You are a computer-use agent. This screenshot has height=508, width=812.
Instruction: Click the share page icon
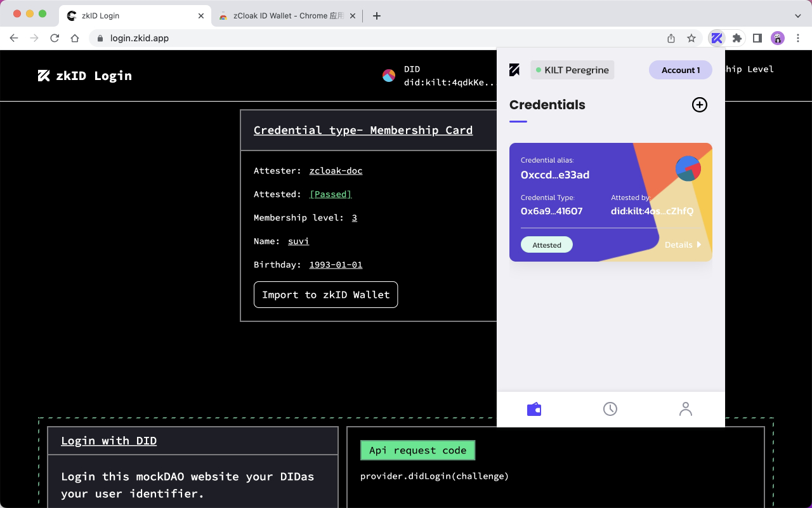671,38
